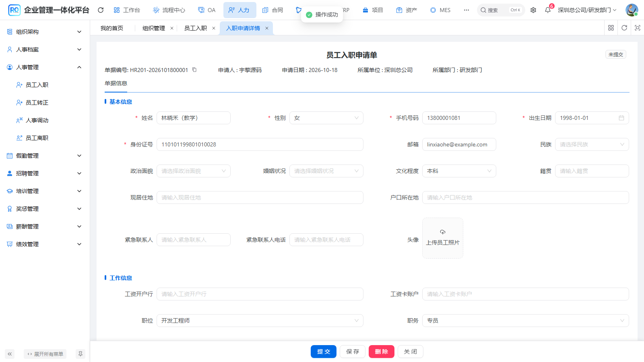Click the red 删除 button
The height and width of the screenshot is (362, 644).
382,352
